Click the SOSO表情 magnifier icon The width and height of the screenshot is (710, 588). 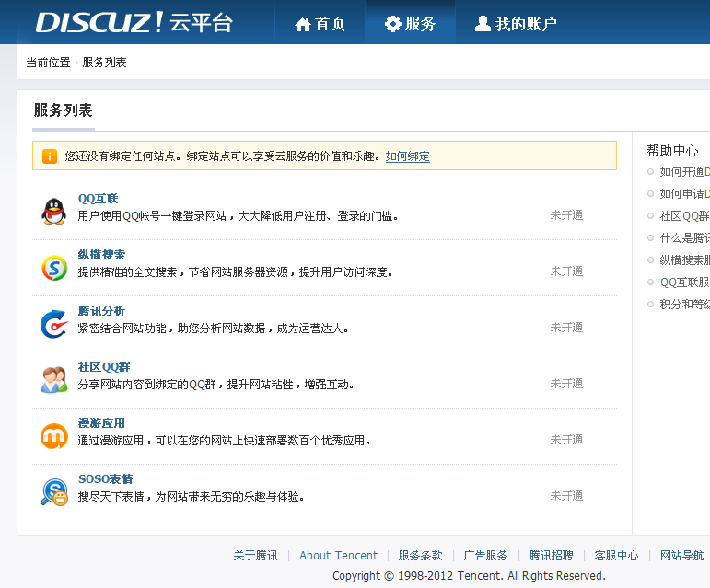(x=54, y=492)
